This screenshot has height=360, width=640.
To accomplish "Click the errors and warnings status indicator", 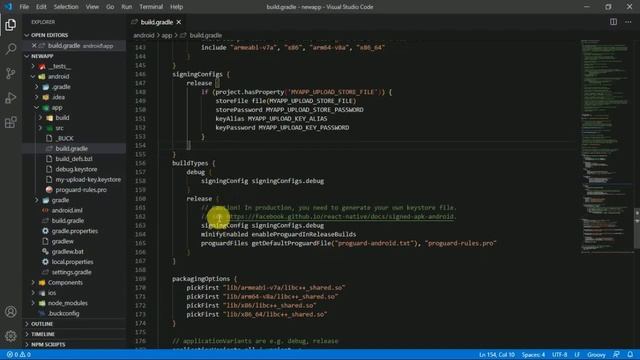I will click(19, 355).
